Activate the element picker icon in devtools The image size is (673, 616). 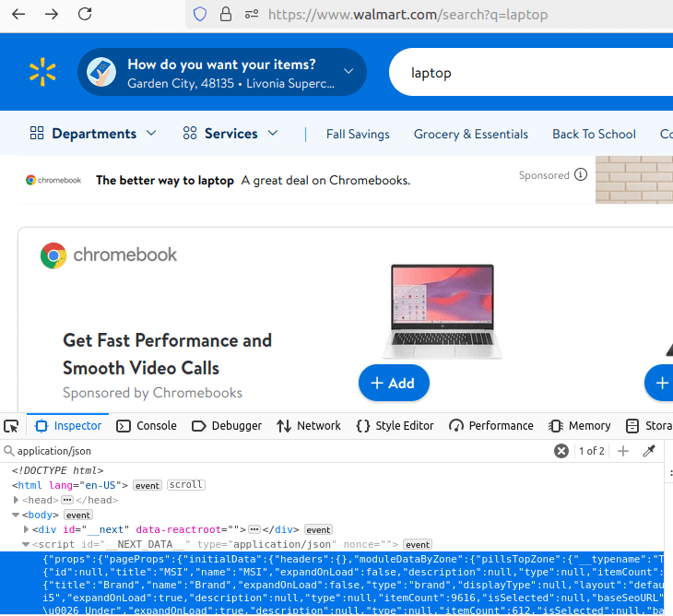11,426
